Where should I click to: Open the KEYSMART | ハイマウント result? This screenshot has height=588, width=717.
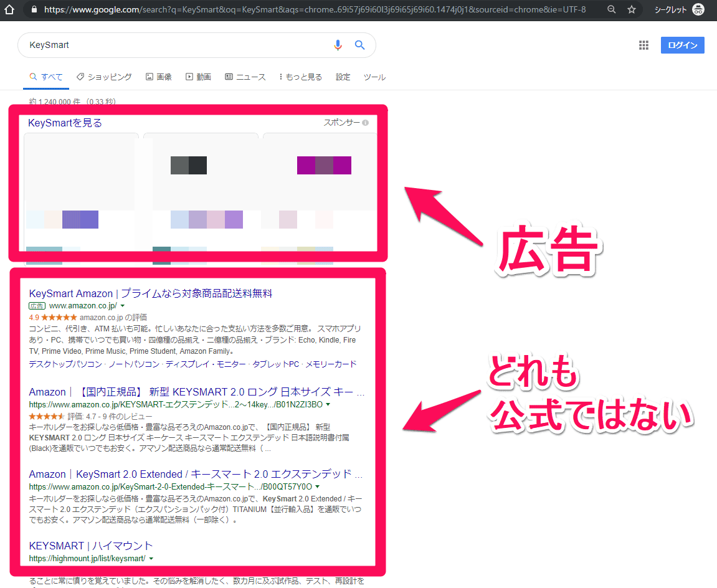pos(90,546)
